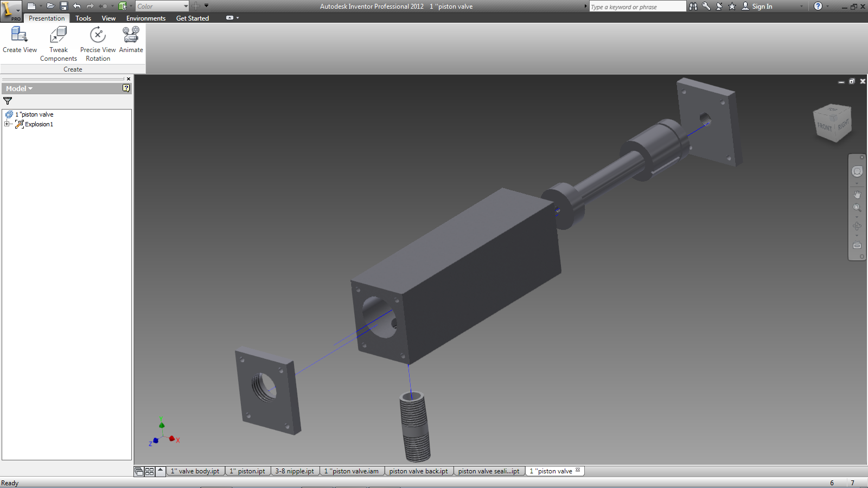Click the Model browser help icon

tap(126, 88)
